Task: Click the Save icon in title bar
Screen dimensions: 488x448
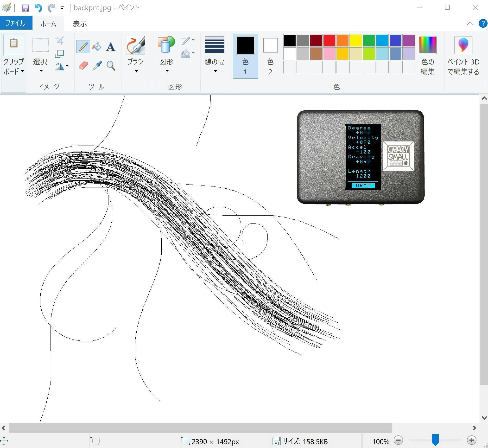Action: [25, 8]
